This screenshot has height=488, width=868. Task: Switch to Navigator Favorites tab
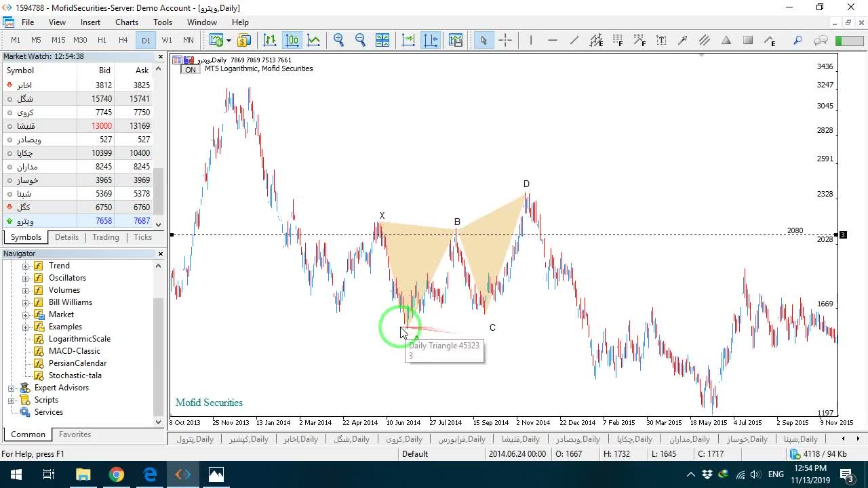pyautogui.click(x=75, y=434)
